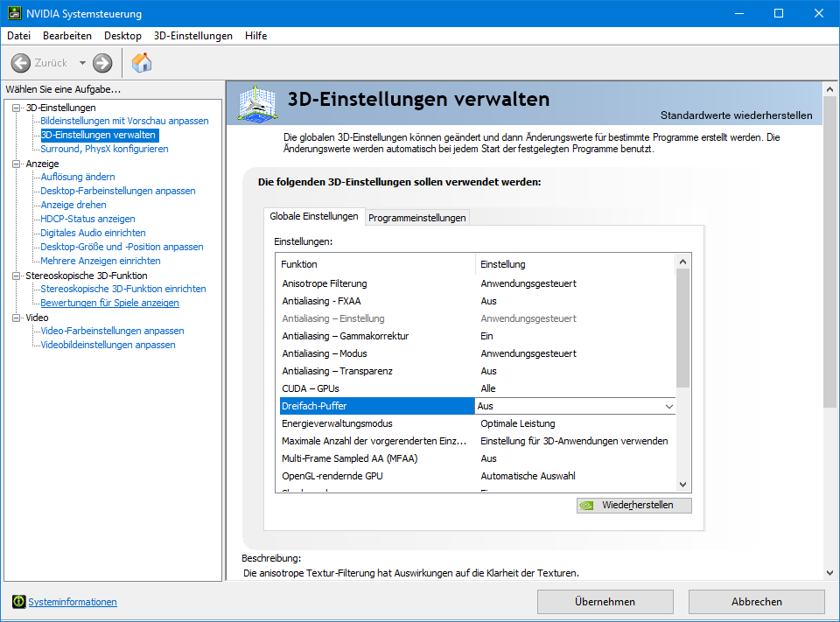Click the Automatische Auswahl setting value
The width and height of the screenshot is (840, 622).
[528, 476]
